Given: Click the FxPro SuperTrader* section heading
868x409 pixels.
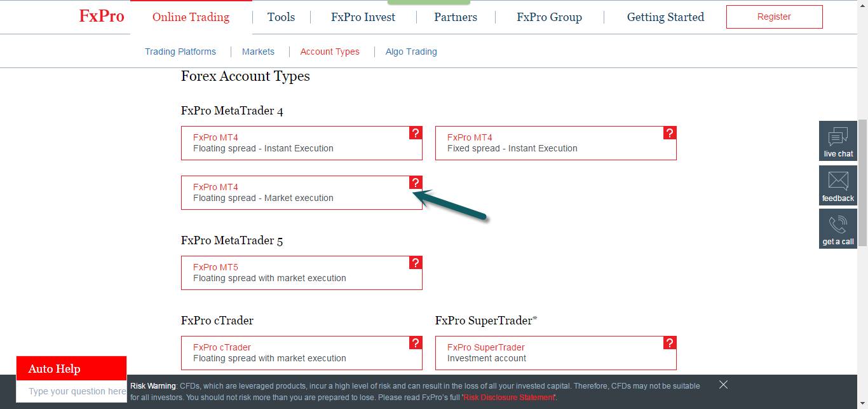Looking at the screenshot, I should click(486, 321).
